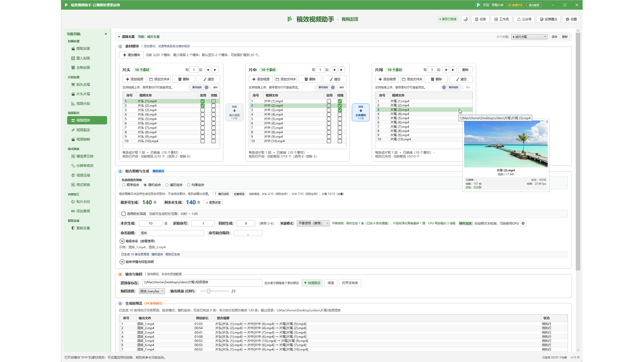Expand 组合详情与校验说明 section
The width and height of the screenshot is (644, 362).
pyautogui.click(x=122, y=262)
